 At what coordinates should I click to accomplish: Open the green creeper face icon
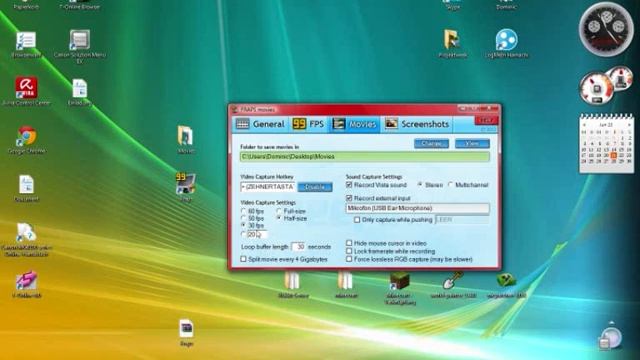point(506,281)
